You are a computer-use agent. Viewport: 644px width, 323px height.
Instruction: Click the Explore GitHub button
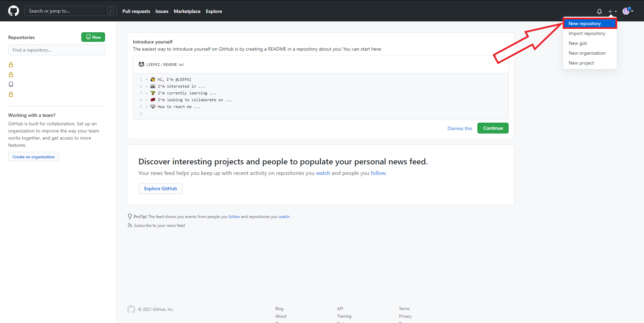pos(160,189)
